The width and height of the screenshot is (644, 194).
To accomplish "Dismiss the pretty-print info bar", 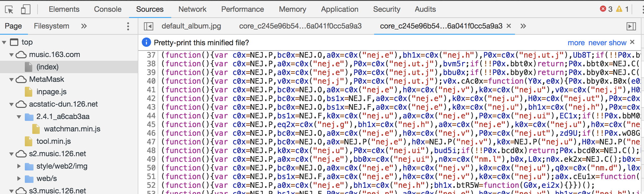I will [x=632, y=42].
